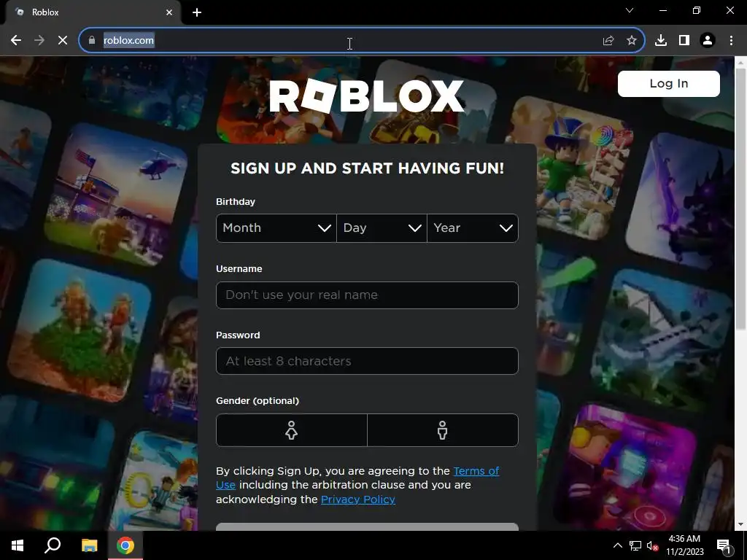Image resolution: width=747 pixels, height=560 pixels.
Task: Open the Terms of Use link
Action: 476,471
